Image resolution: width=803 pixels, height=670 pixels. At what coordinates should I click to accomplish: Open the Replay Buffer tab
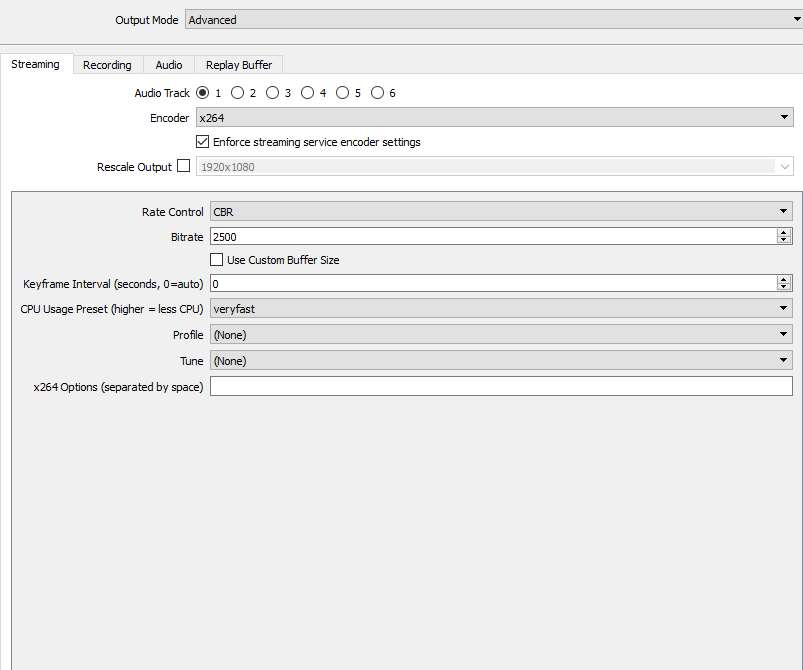pos(239,65)
